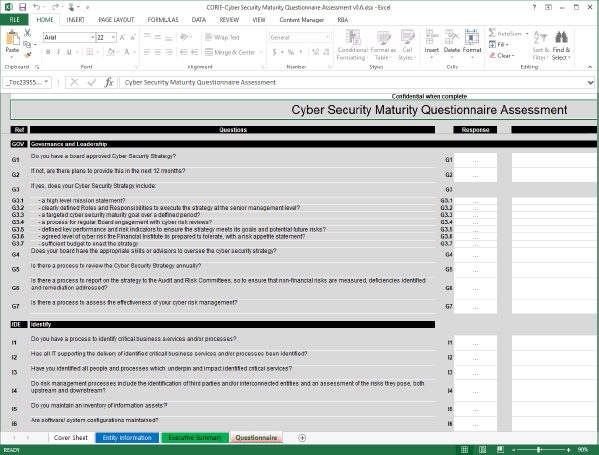Cut selection with scissors icon

click(28, 33)
